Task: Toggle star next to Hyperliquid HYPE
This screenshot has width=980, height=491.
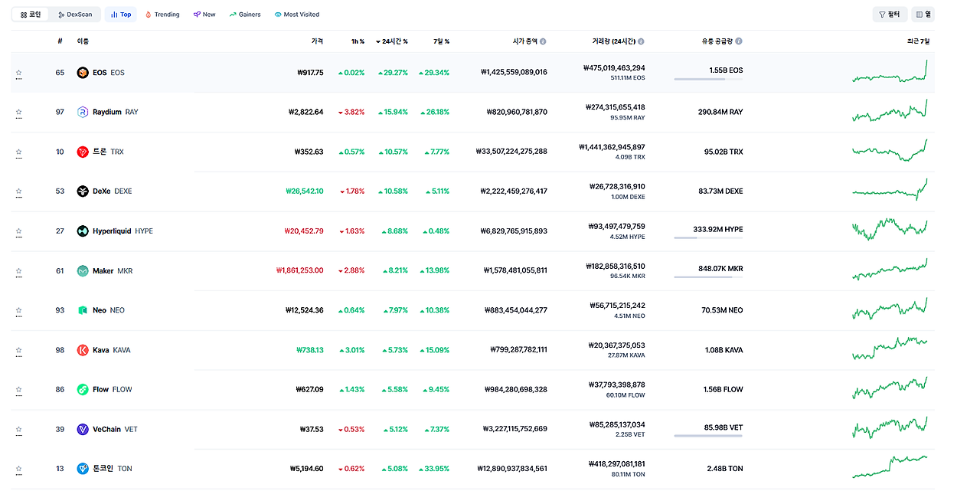Action: point(19,232)
